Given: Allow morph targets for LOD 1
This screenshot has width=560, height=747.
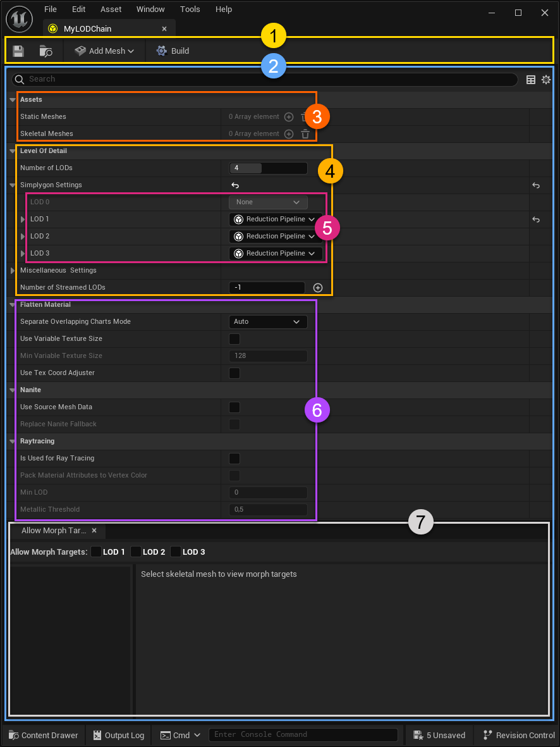Looking at the screenshot, I should (97, 551).
